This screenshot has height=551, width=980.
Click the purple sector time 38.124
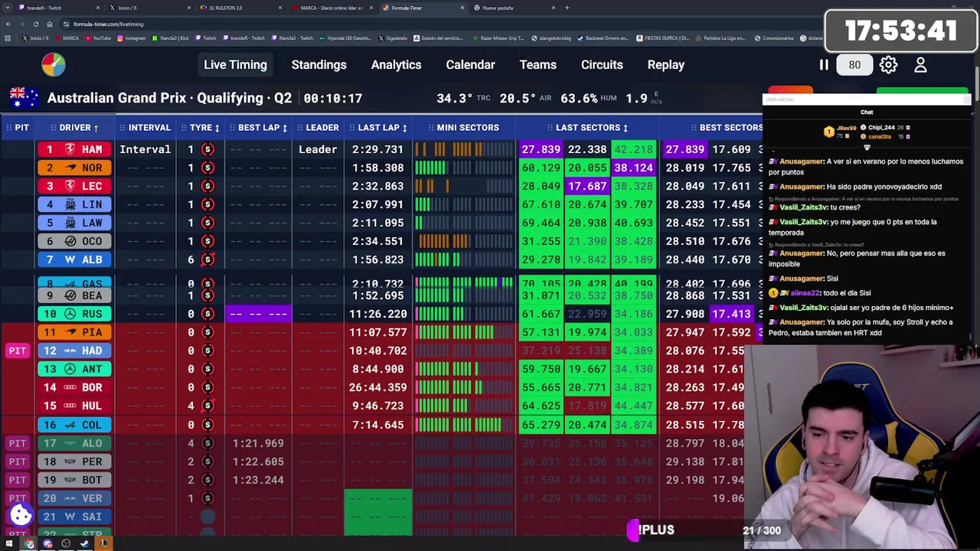pos(633,168)
